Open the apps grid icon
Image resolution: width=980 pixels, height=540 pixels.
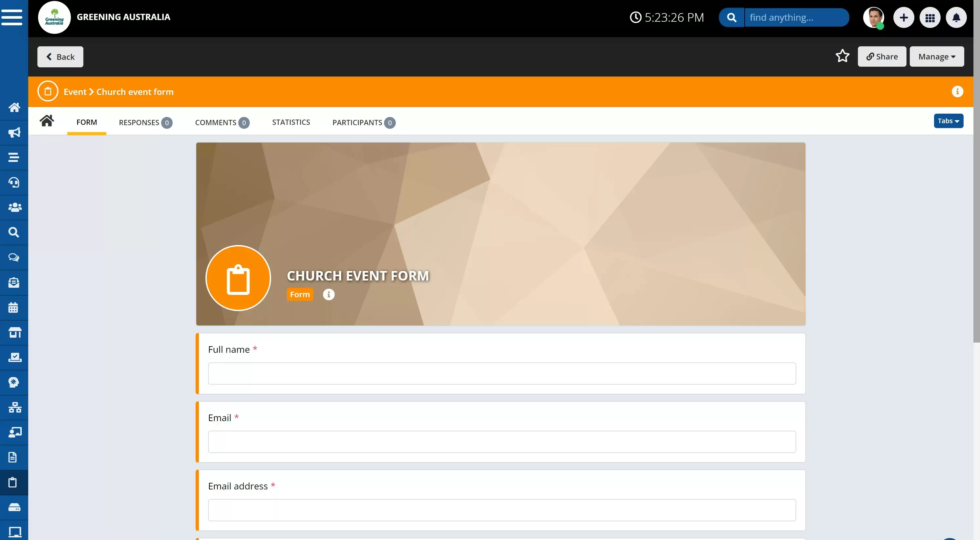pyautogui.click(x=930, y=17)
